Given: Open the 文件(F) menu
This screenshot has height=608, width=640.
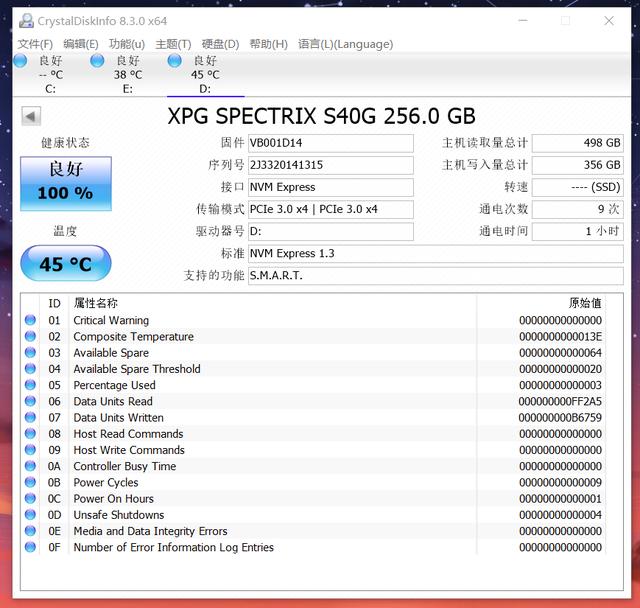Looking at the screenshot, I should pos(35,44).
